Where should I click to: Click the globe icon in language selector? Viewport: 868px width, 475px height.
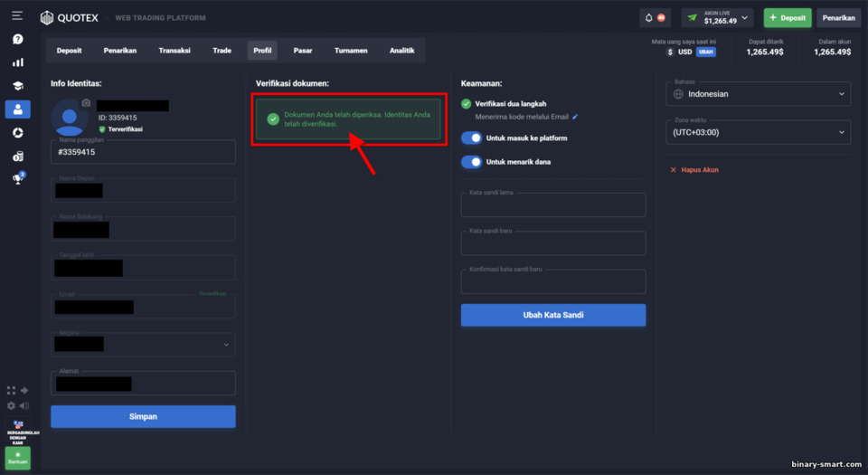click(x=678, y=94)
